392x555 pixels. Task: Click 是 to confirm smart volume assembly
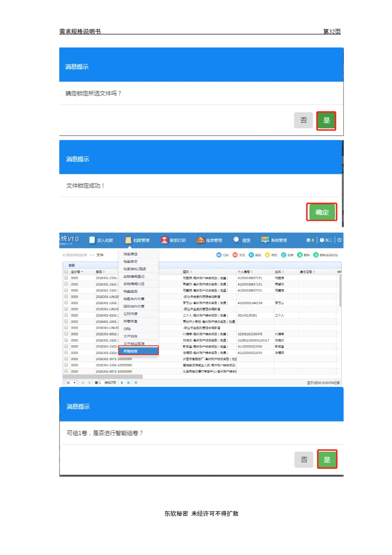click(x=327, y=459)
